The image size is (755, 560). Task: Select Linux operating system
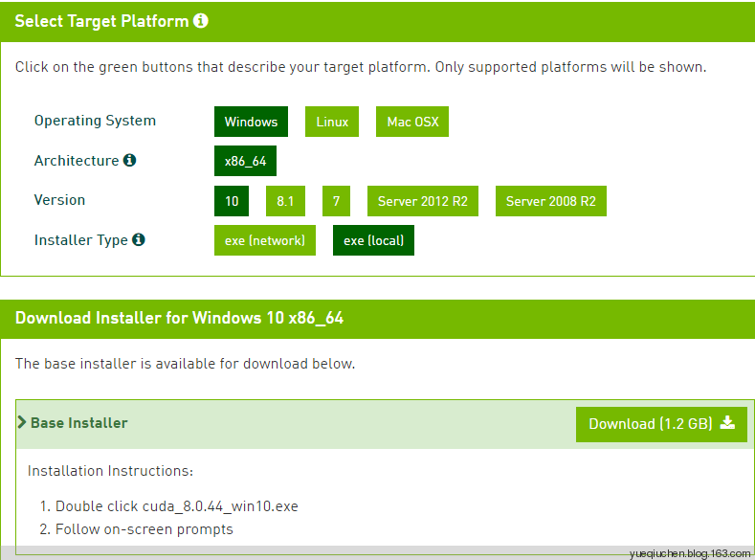click(332, 122)
